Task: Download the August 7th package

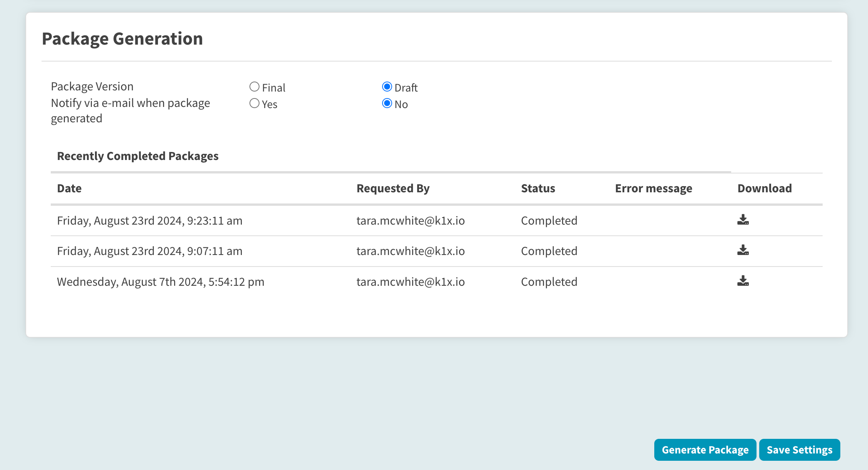Action: (743, 281)
